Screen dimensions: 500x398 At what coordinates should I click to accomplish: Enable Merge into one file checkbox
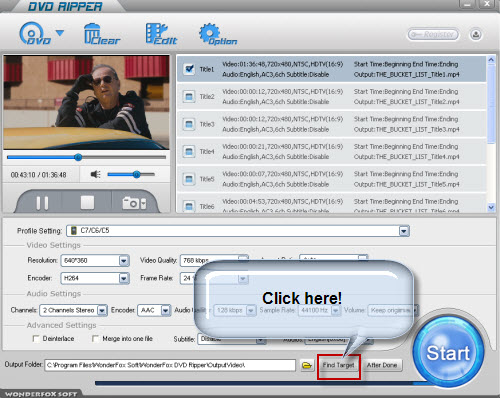[x=95, y=339]
